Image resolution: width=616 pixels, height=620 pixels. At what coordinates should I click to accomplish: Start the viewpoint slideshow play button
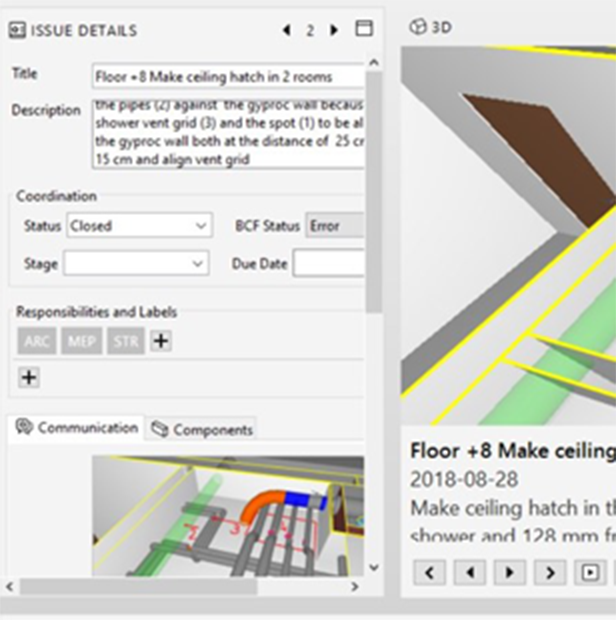588,572
